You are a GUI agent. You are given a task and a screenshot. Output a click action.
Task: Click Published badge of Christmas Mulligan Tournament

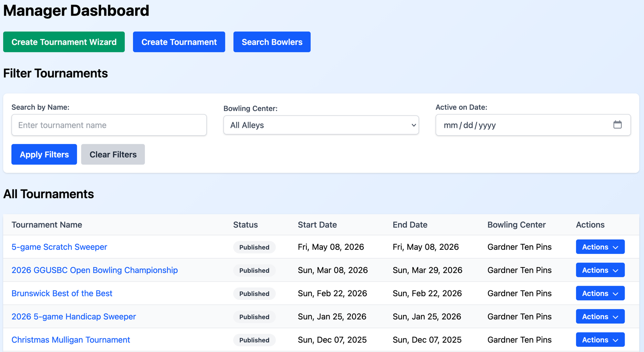click(254, 340)
